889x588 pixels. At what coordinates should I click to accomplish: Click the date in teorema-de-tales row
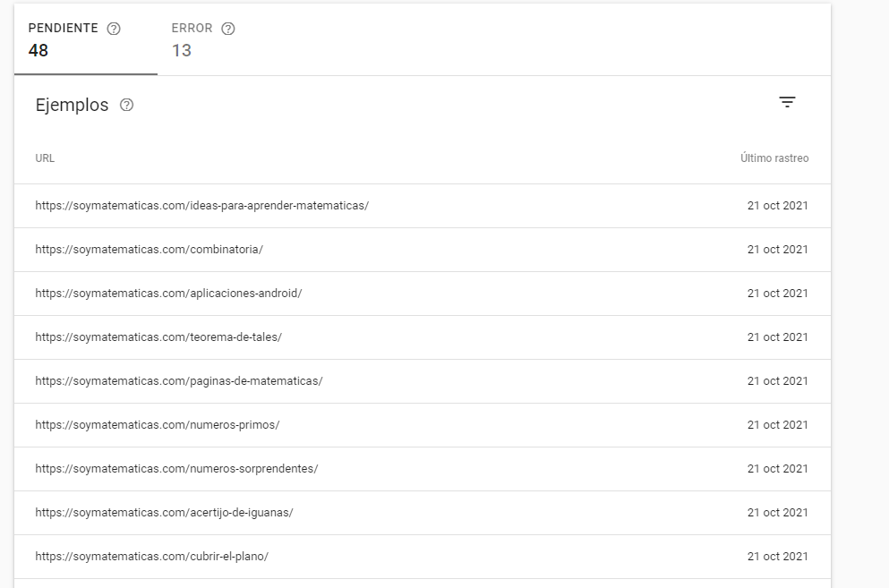(777, 337)
